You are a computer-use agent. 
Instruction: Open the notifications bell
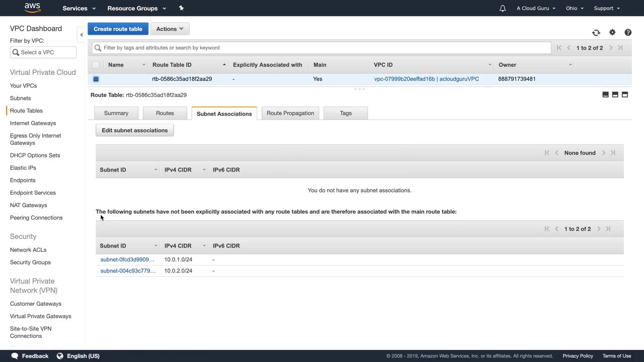click(502, 8)
